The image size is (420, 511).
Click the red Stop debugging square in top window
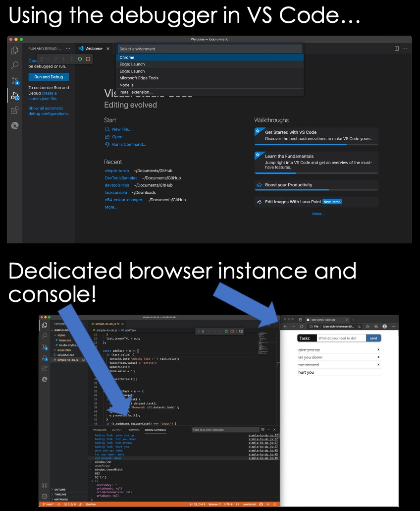[x=88, y=59]
